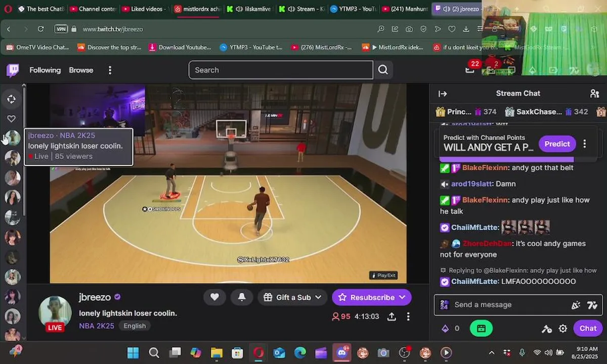
Task: Switch to Channel content tab
Action: [93, 9]
